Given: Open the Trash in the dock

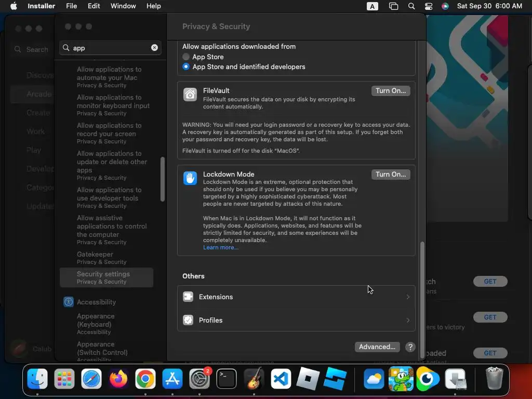Looking at the screenshot, I should point(495,379).
